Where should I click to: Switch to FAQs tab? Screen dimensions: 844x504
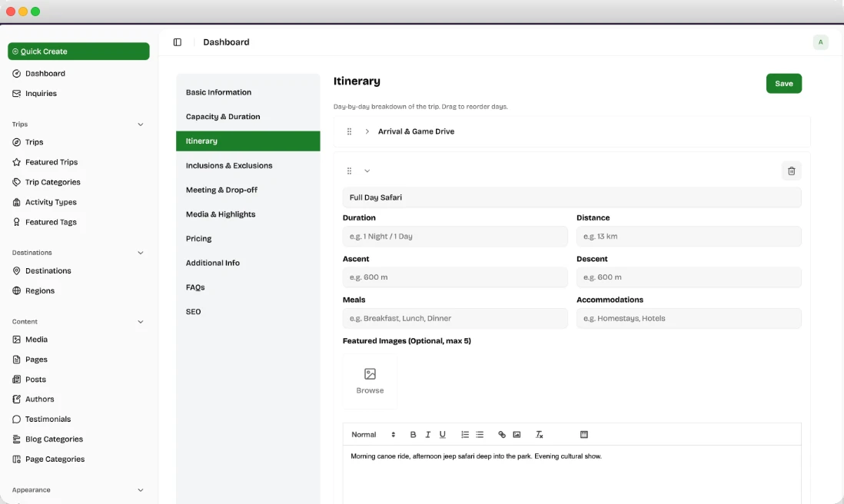coord(248,287)
